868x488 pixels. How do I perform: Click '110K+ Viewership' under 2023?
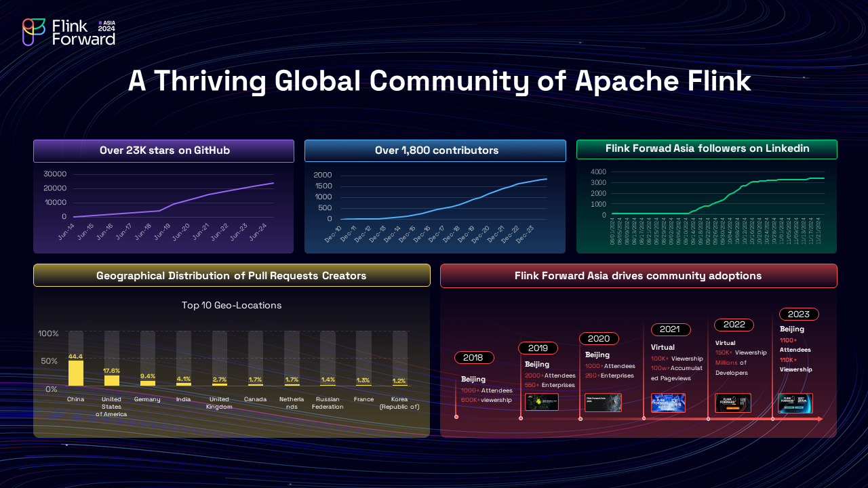pyautogui.click(x=795, y=365)
